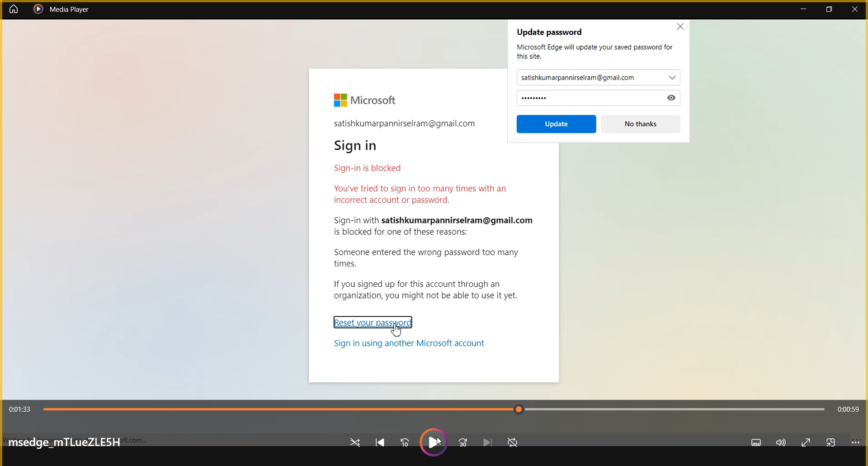Click the password input field
868x466 pixels.
[598, 98]
